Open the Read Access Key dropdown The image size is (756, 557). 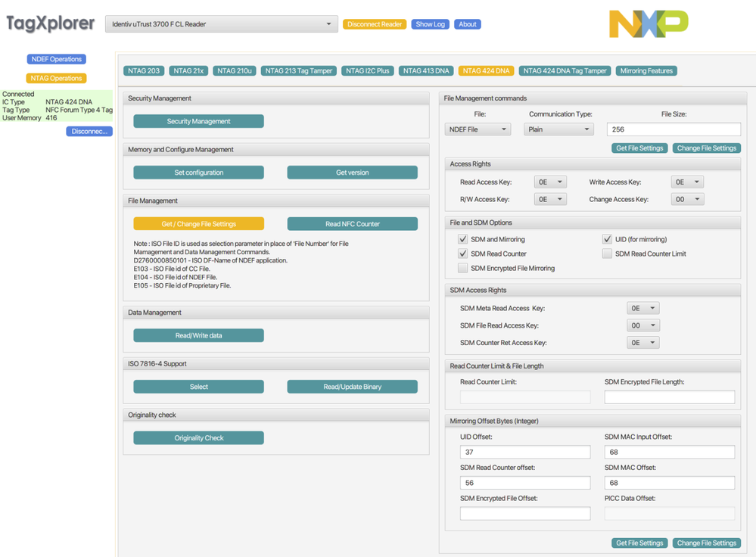[x=550, y=182]
